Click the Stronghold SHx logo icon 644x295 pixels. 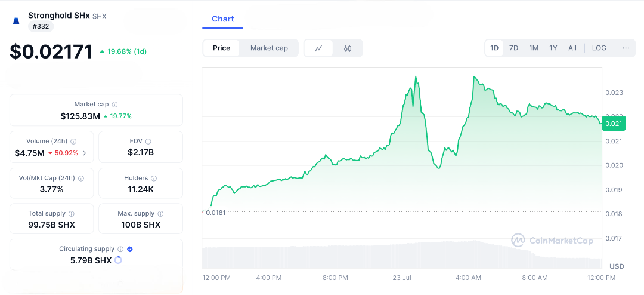click(x=17, y=21)
